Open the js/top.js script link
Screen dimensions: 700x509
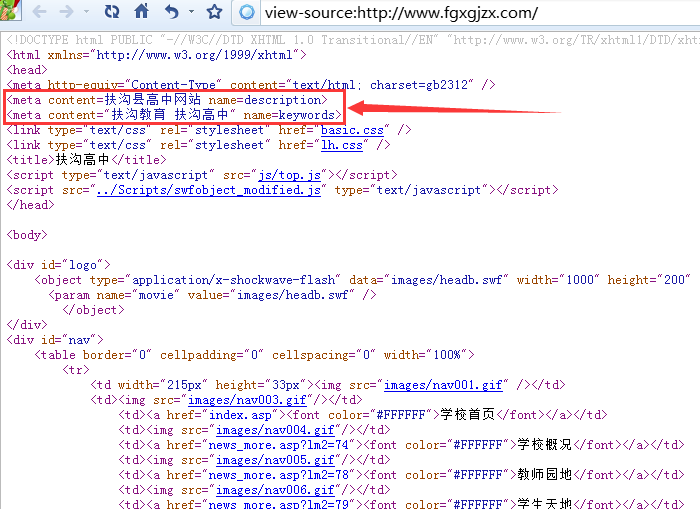289,175
